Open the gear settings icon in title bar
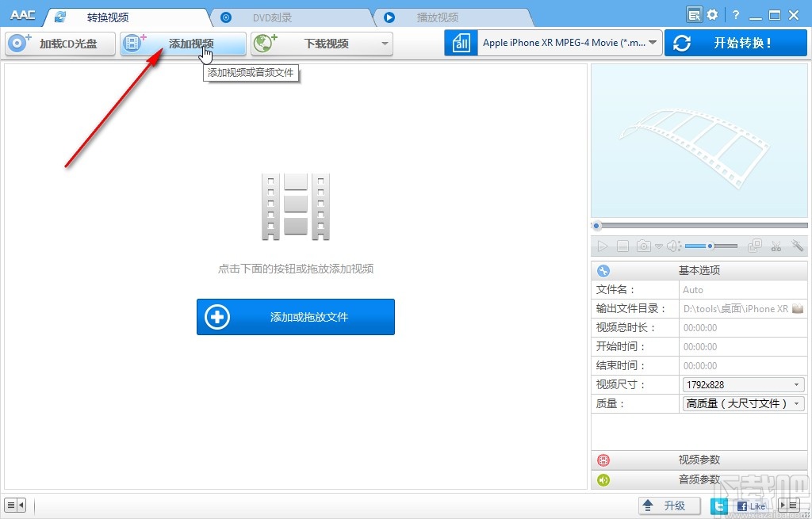Viewport: 812px width, 519px height. click(712, 13)
